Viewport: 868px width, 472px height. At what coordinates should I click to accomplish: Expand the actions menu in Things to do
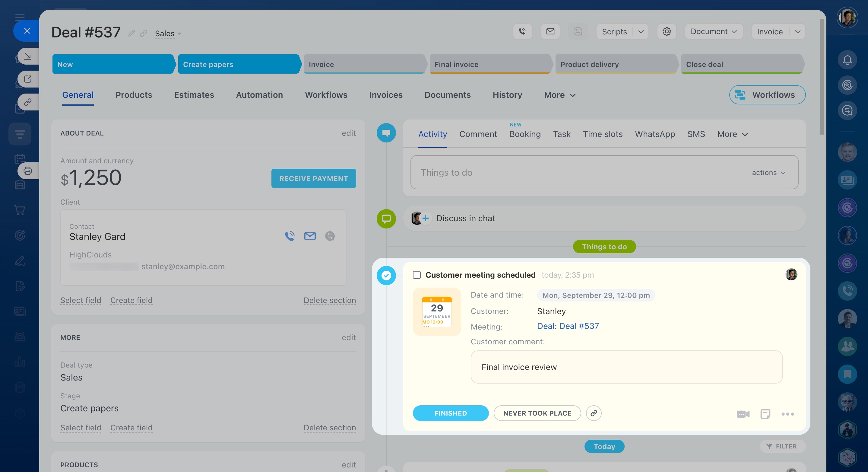click(x=768, y=173)
